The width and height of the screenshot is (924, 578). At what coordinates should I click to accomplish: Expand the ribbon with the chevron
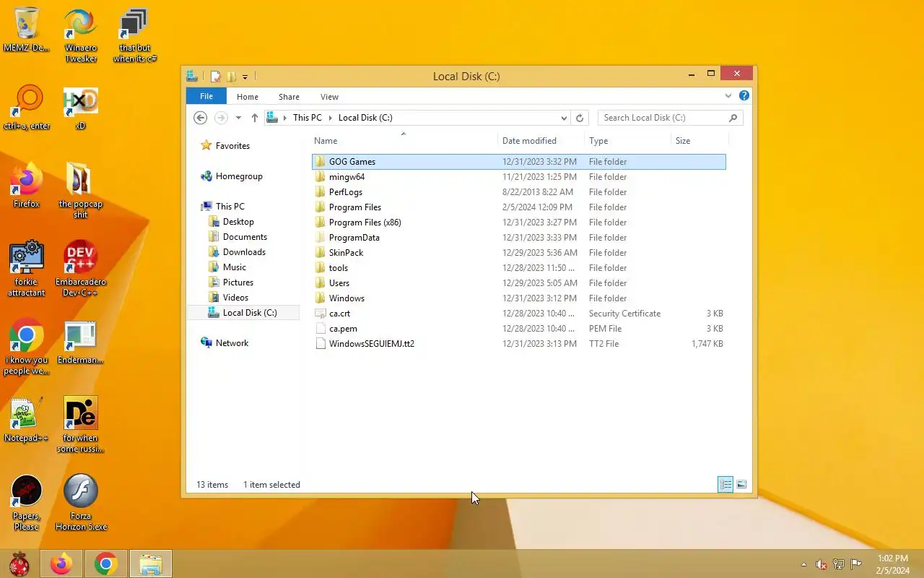pos(728,96)
